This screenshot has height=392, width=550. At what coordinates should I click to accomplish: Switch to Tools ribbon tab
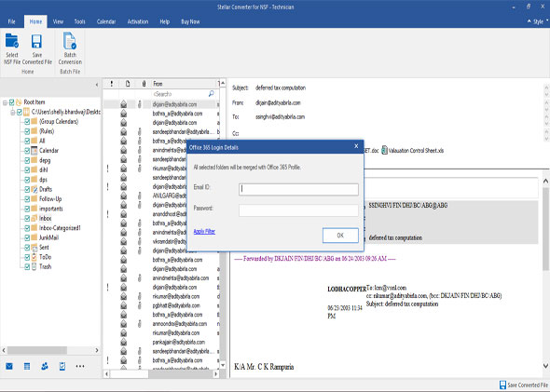[79, 21]
